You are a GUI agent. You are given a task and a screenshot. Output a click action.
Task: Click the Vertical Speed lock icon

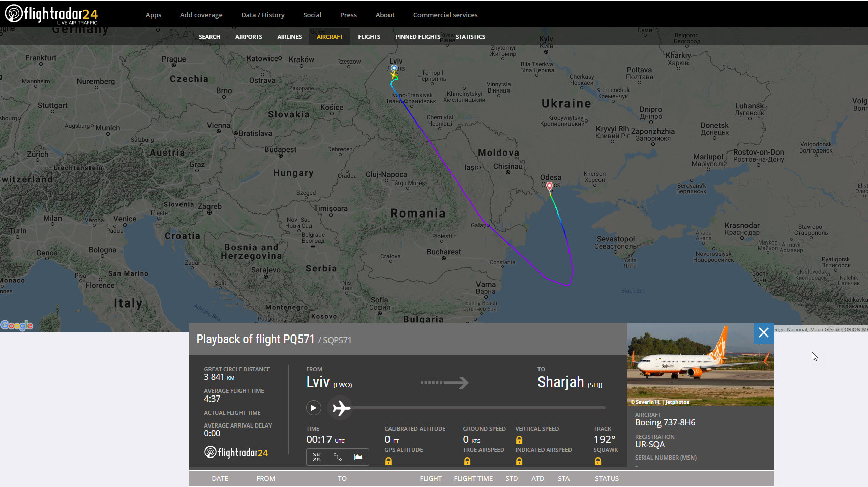519,440
